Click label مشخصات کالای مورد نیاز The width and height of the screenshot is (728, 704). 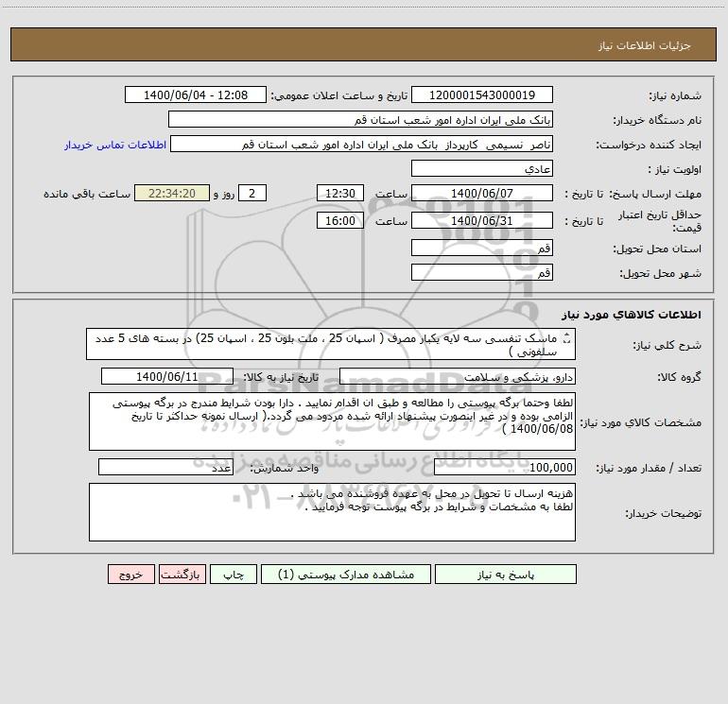(x=641, y=422)
